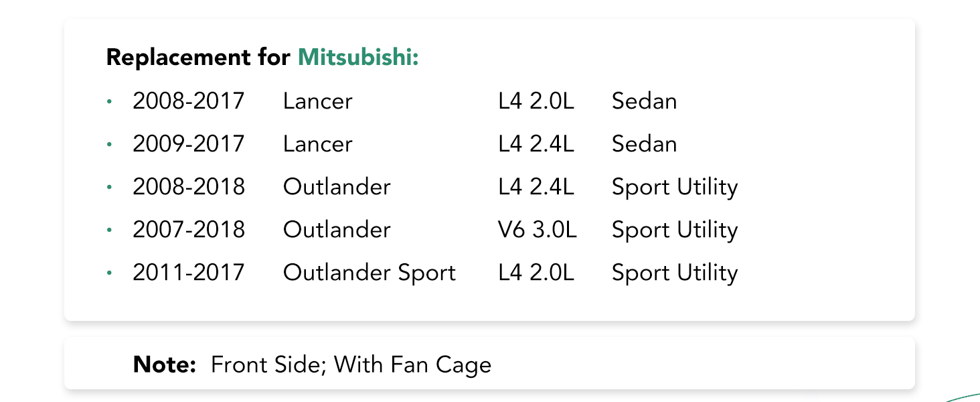
Task: Click the 'Front Side; With Fan Cage' text
Action: coord(351,364)
